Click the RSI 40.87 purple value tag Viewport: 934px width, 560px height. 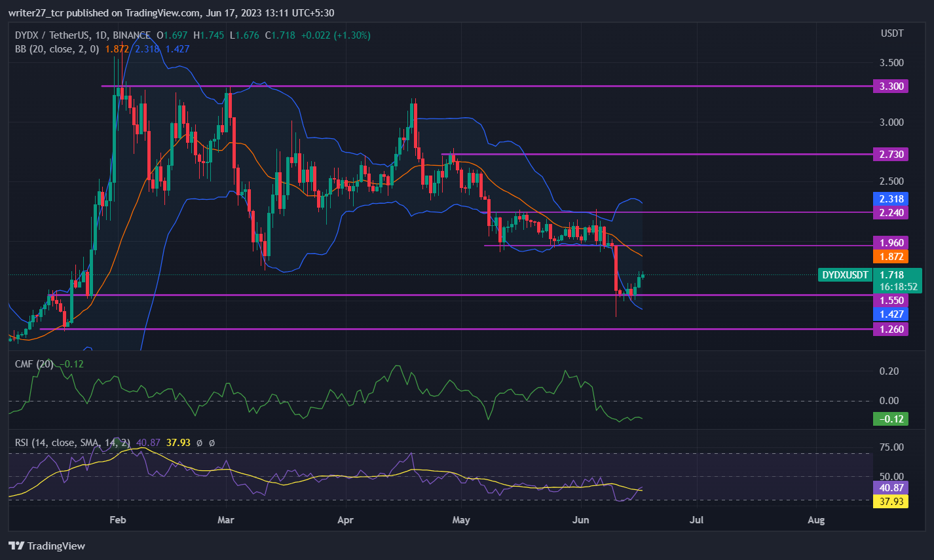(x=891, y=488)
